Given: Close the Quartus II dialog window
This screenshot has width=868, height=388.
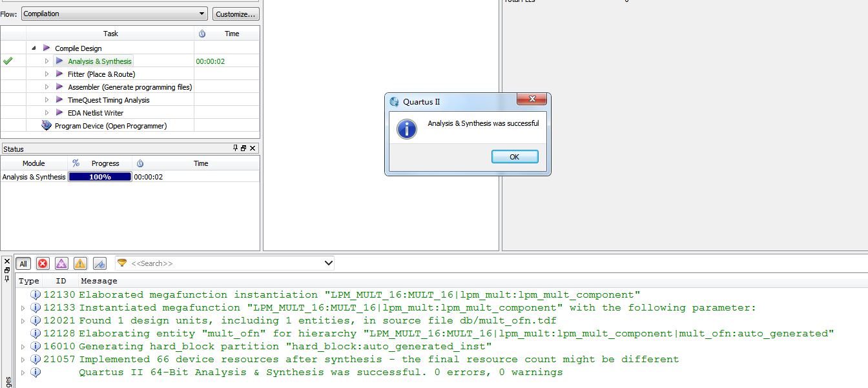Looking at the screenshot, I should [532, 99].
